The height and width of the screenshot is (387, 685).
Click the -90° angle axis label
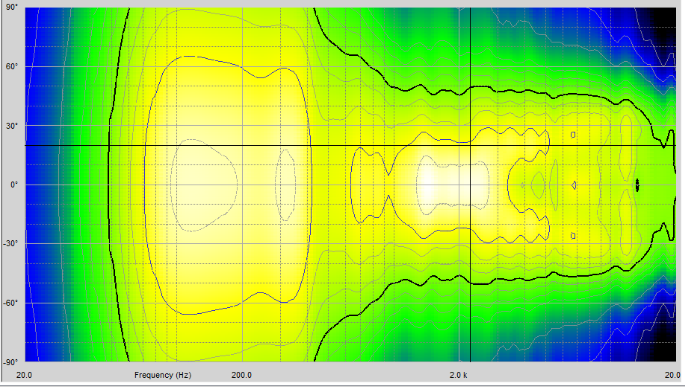pos(10,362)
